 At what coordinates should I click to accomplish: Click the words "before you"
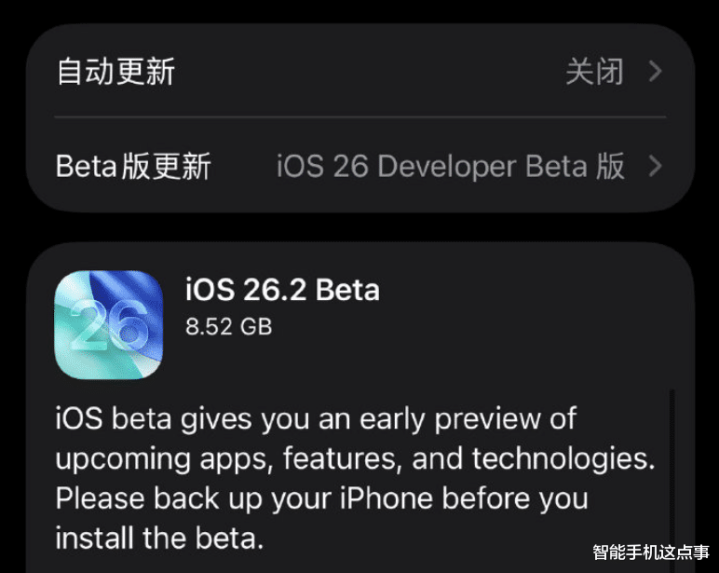[x=539, y=498]
